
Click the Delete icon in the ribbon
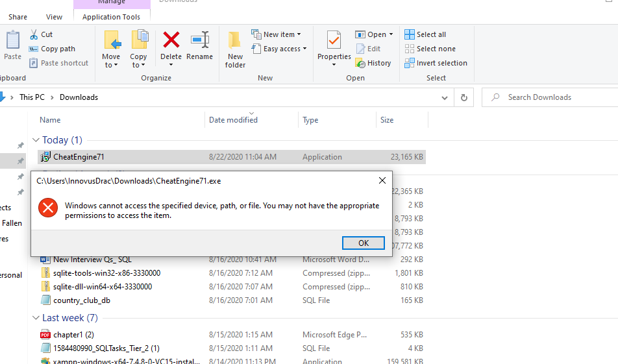coord(171,41)
